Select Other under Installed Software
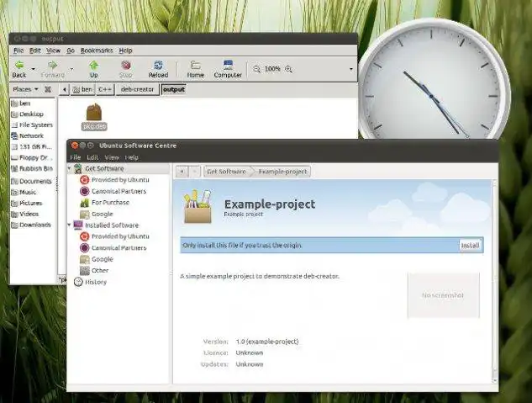This screenshot has height=403, width=532. (94, 271)
